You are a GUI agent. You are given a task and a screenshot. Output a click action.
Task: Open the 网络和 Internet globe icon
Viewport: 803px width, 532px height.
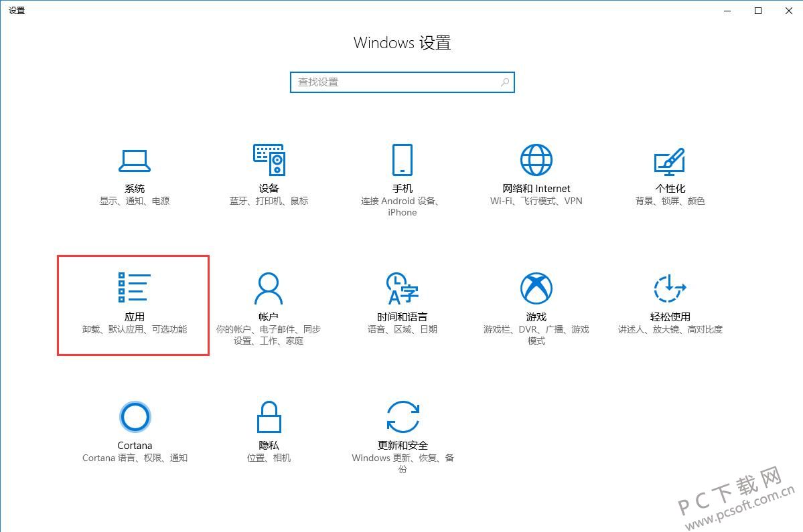pos(536,159)
